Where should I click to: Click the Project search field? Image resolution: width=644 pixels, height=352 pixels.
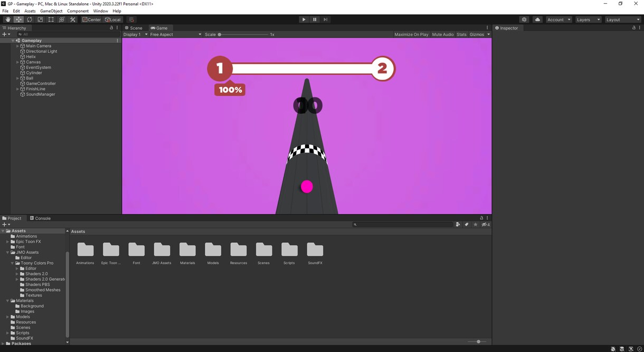coord(403,224)
